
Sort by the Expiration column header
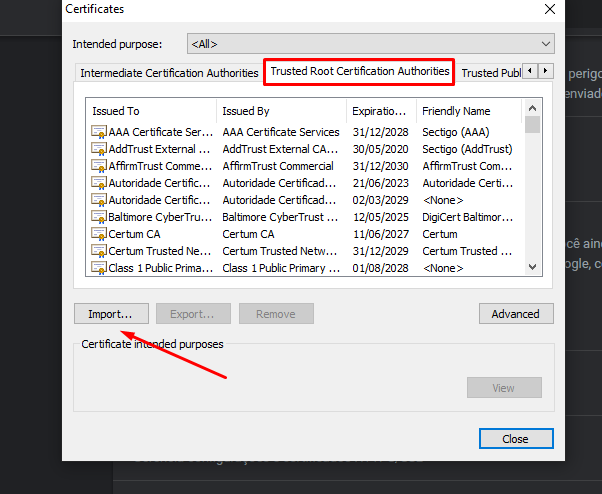(x=381, y=111)
